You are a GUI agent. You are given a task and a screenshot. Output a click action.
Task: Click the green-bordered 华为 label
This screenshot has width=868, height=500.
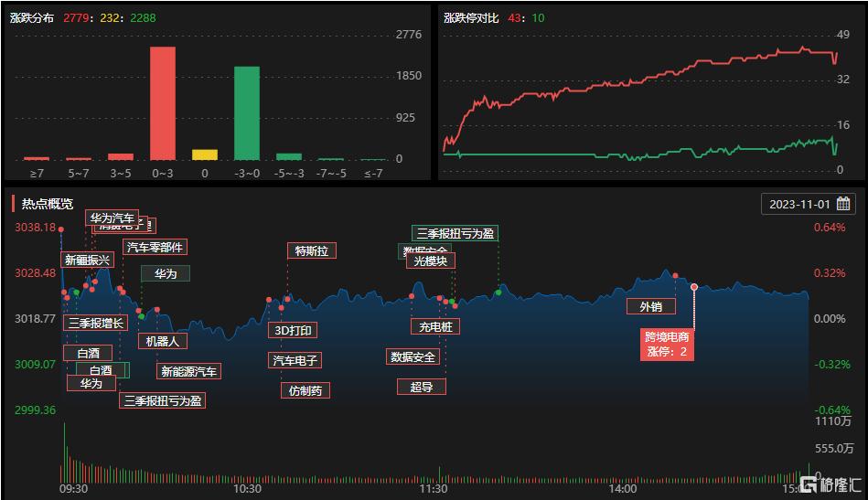coord(165,274)
